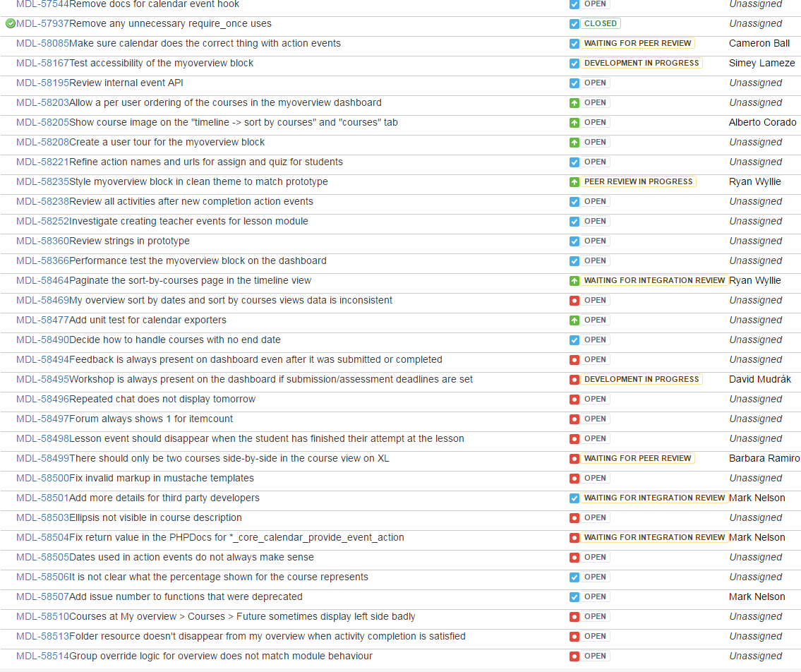Click assignee Alberto Corado

pyautogui.click(x=762, y=122)
